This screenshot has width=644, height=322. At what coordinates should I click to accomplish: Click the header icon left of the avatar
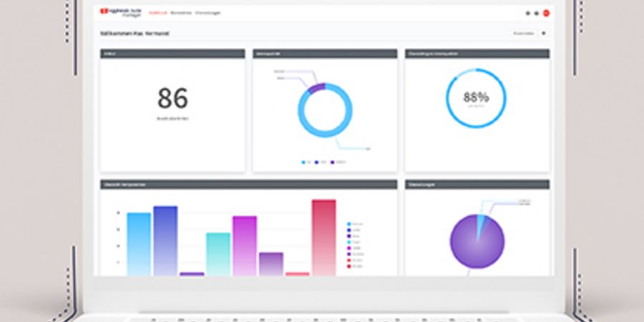[537, 13]
